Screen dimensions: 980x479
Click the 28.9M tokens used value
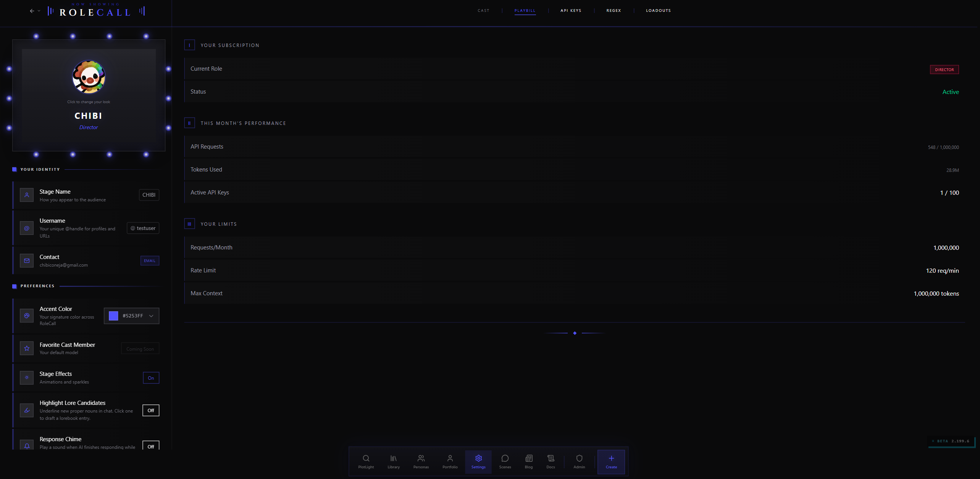[953, 170]
